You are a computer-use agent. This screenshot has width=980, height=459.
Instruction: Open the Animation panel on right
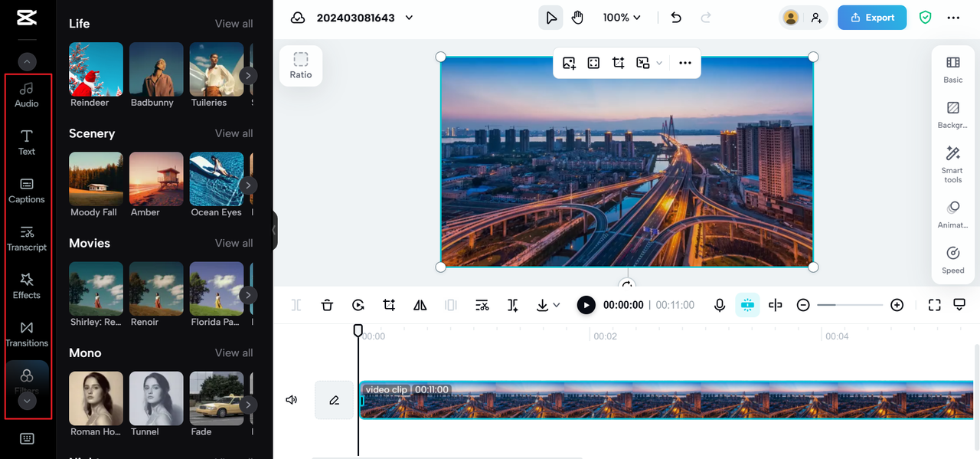(953, 215)
